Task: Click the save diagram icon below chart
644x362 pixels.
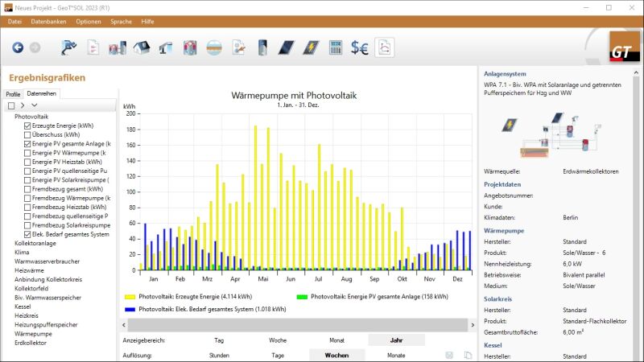Action: [x=449, y=355]
